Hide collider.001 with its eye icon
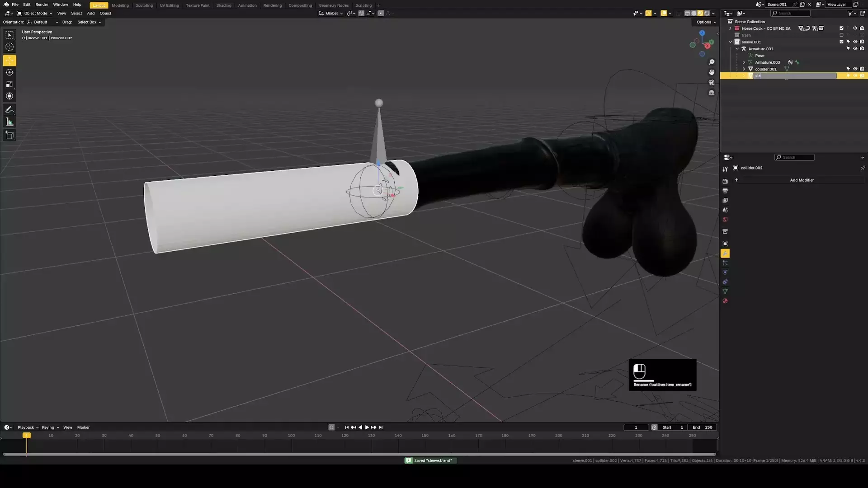This screenshot has height=488, width=868. point(855,69)
